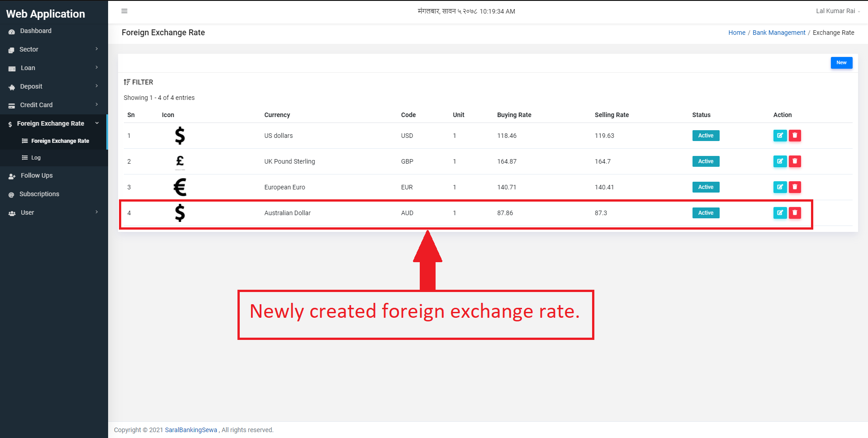
Task: Edit the US dollars exchange rate
Action: [780, 136]
